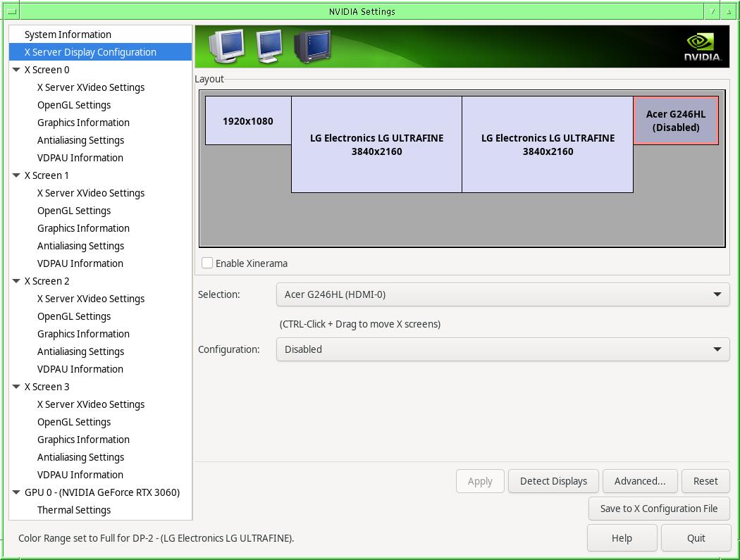Screen dimensions: 740x560
Task: Open the window menu button in title bar
Action: pos(12,11)
